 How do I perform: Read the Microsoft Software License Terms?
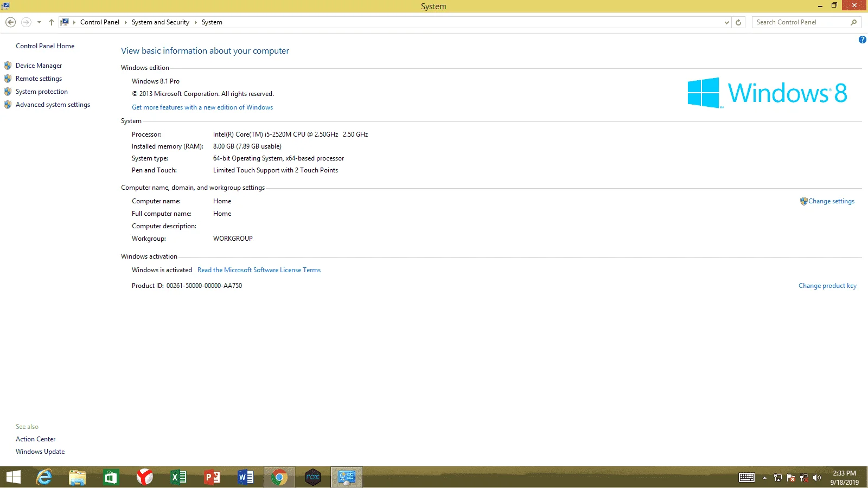(x=259, y=270)
